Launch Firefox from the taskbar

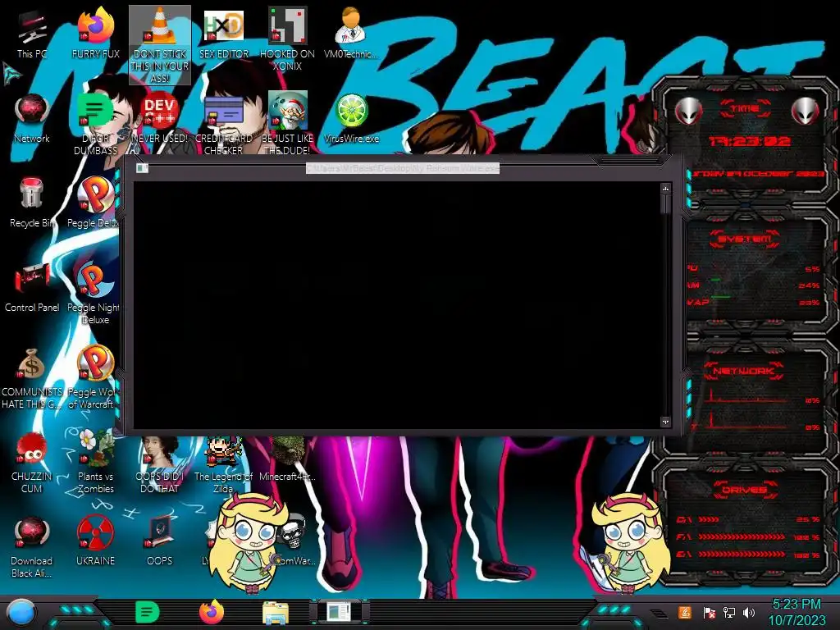(212, 612)
